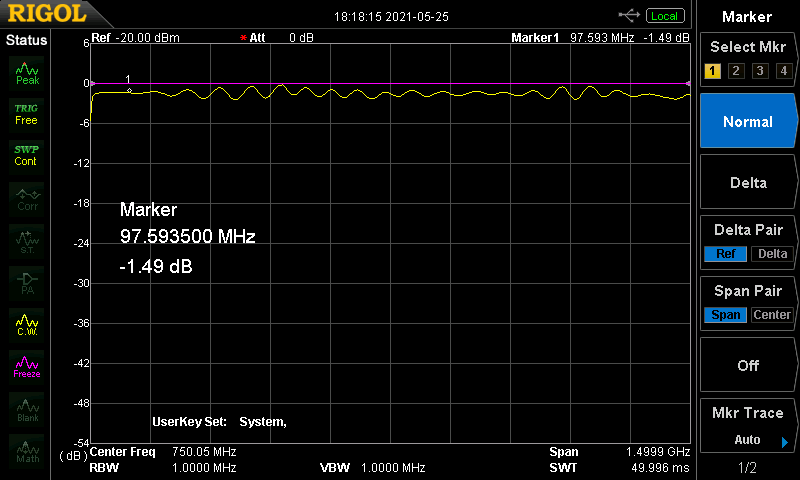The width and height of the screenshot is (800, 480).
Task: Select the Corr correction status icon
Action: [27, 199]
